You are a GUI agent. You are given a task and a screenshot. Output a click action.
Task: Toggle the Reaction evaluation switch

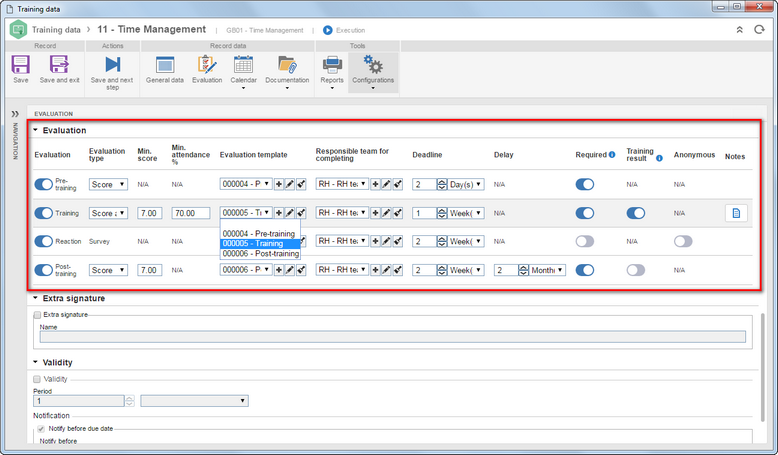[44, 242]
